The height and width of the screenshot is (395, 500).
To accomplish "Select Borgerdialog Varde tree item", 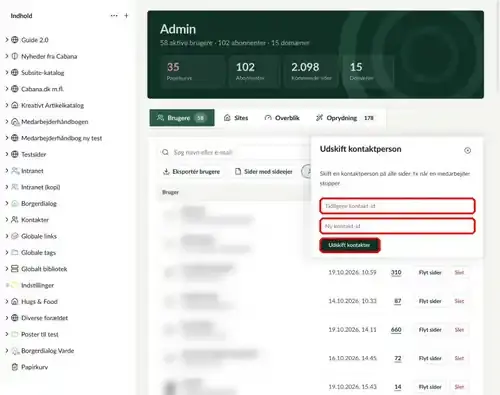I will (x=47, y=351).
